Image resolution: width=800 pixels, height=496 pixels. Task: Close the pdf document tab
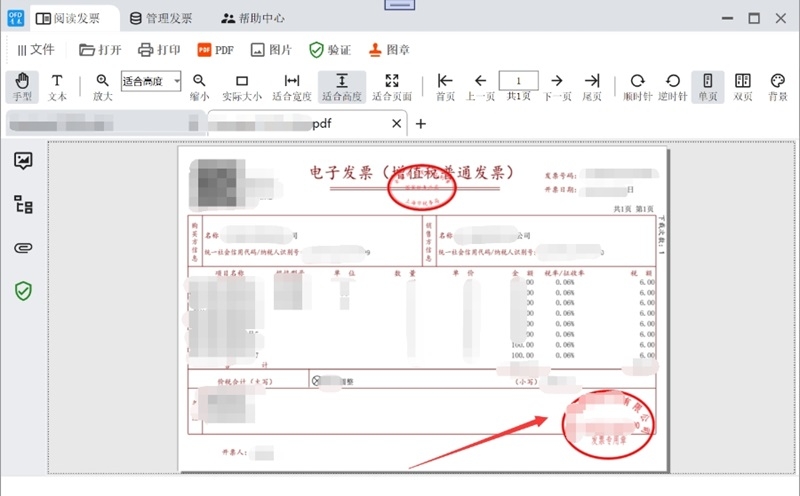pos(396,123)
